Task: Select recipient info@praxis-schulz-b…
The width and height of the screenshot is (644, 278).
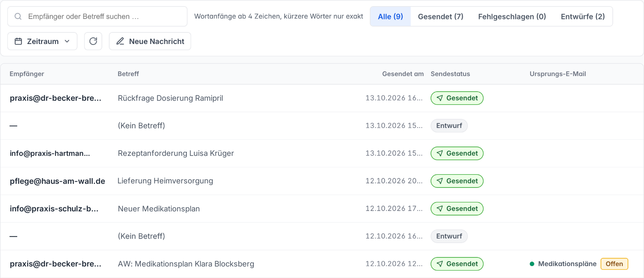Action: point(54,208)
